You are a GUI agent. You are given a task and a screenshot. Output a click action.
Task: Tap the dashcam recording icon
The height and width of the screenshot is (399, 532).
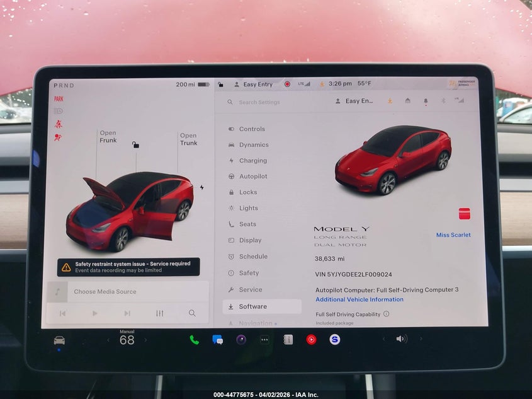287,84
